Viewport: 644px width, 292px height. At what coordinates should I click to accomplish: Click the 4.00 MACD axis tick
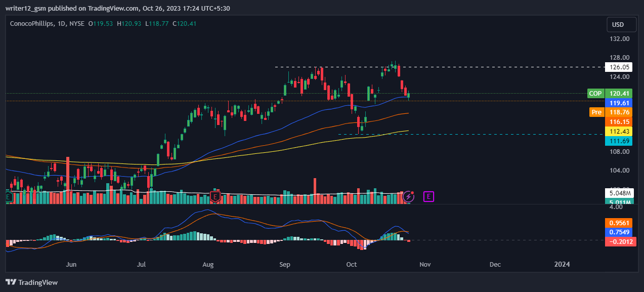click(616, 207)
